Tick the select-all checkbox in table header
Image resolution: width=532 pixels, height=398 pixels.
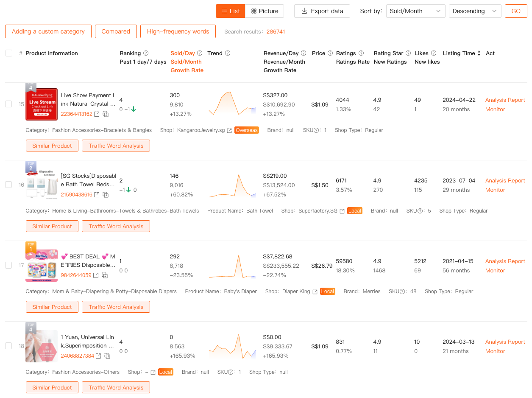point(9,53)
